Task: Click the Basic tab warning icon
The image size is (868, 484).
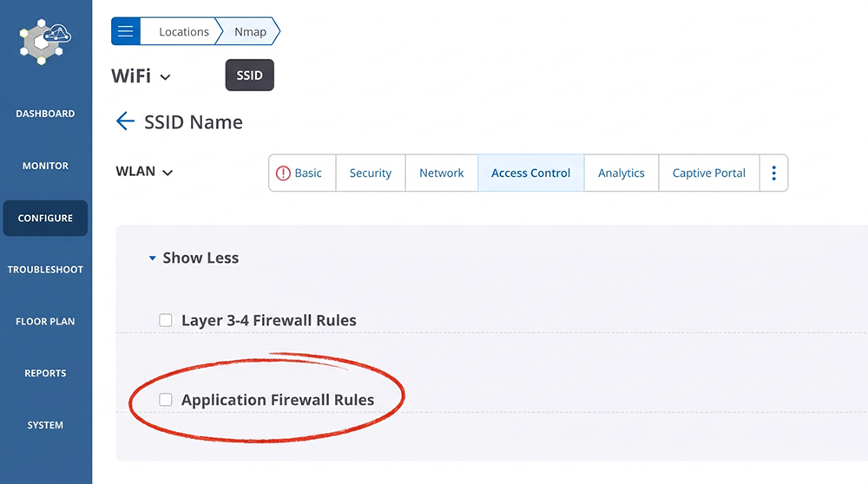Action: click(x=283, y=173)
